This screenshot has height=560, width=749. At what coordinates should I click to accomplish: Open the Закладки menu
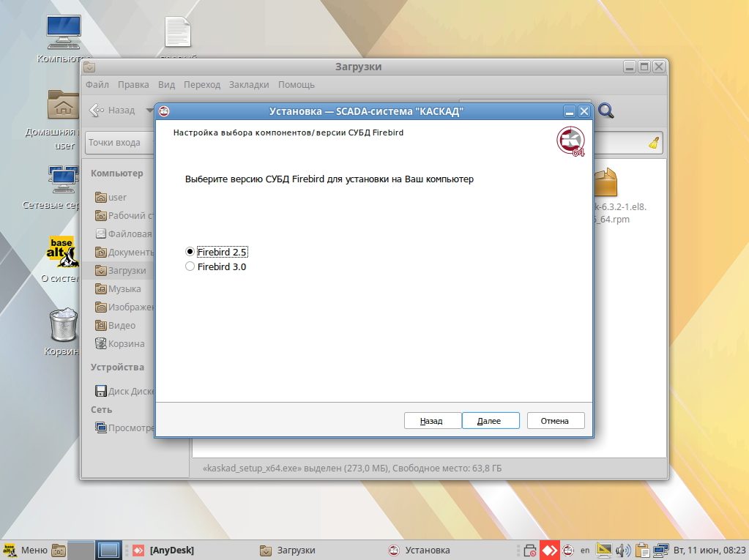coord(249,85)
